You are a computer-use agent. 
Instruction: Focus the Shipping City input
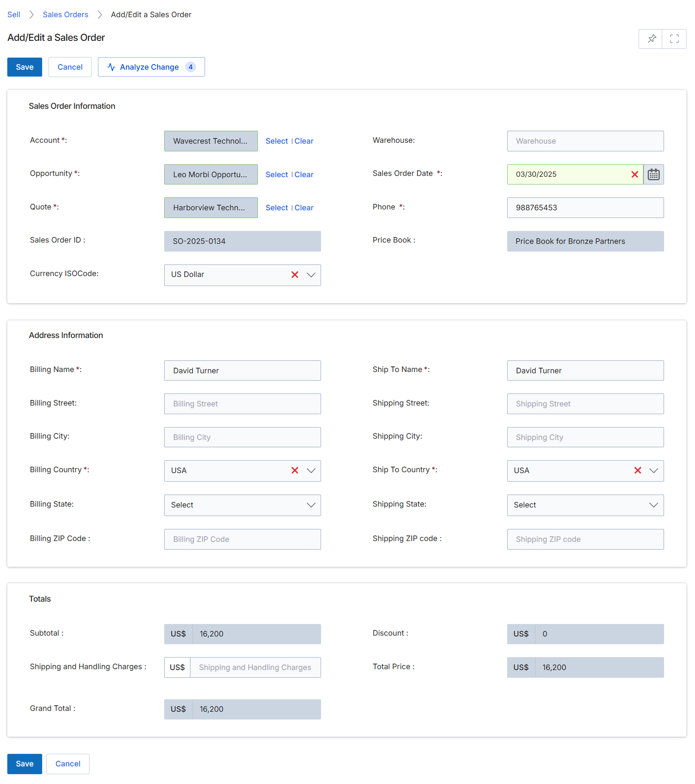(x=585, y=437)
